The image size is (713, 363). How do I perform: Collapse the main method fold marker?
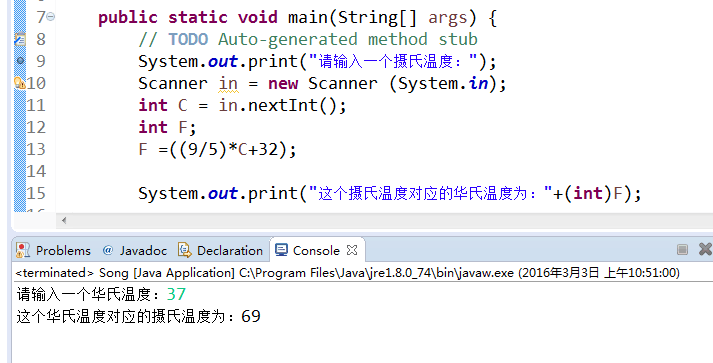tap(50, 17)
